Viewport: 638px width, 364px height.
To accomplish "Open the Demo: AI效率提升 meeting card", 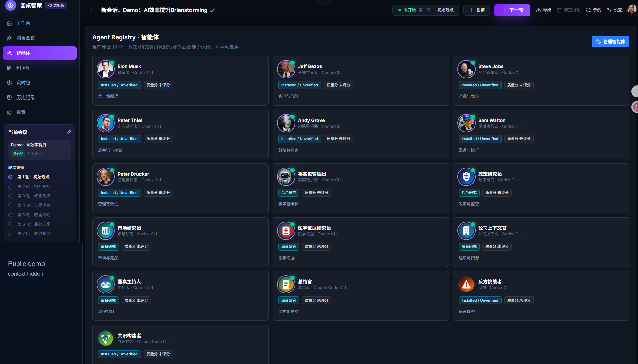I will (40, 149).
